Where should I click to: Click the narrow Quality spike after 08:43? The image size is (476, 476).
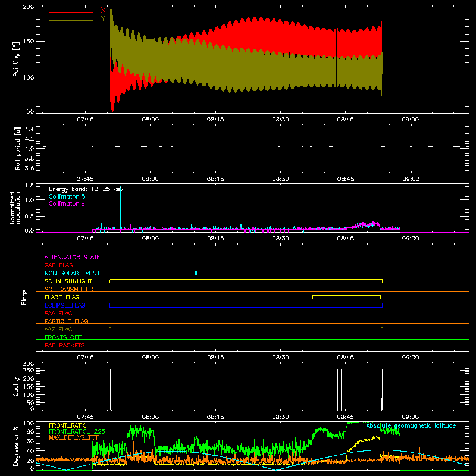pyautogui.click(x=341, y=390)
